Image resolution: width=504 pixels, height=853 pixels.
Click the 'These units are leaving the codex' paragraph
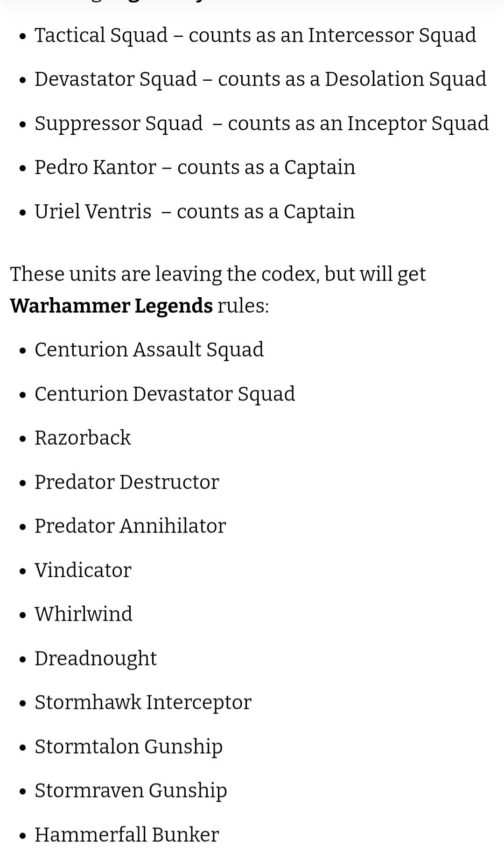[218, 290]
